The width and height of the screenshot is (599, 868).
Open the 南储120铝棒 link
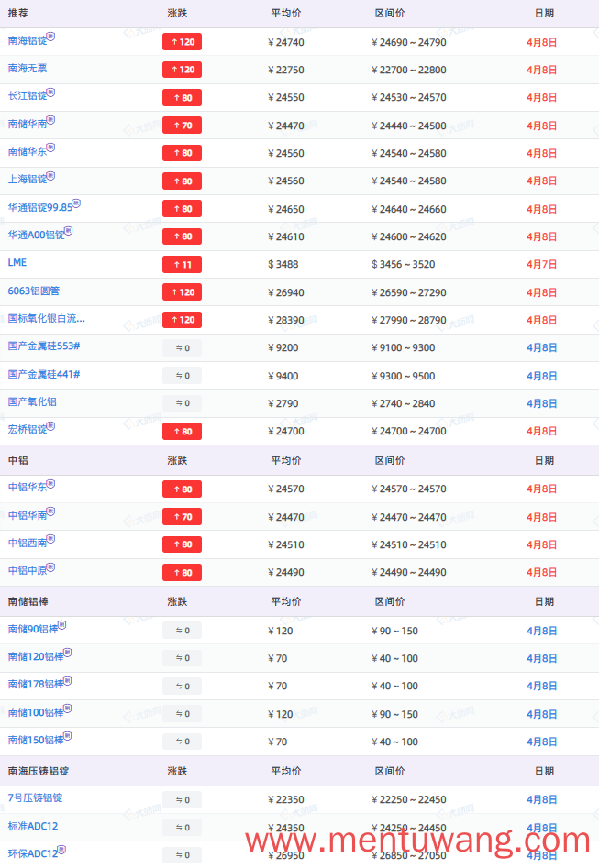coord(36,657)
